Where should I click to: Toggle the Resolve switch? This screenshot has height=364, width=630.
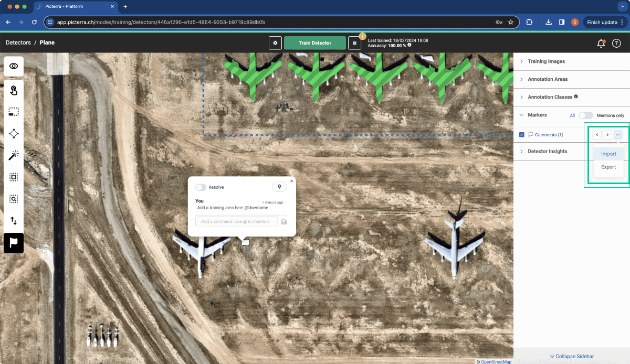(201, 187)
